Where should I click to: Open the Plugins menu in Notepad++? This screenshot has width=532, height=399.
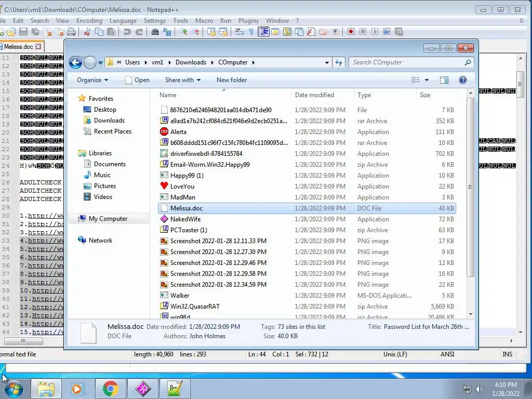pos(248,21)
